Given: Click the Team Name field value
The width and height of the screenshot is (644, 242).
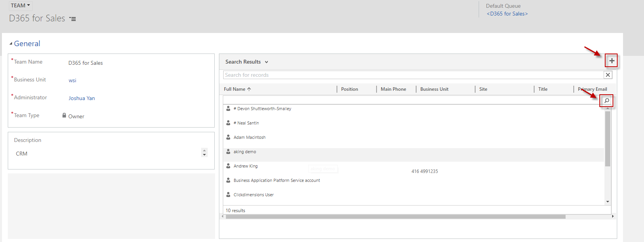Looking at the screenshot, I should click(x=86, y=63).
